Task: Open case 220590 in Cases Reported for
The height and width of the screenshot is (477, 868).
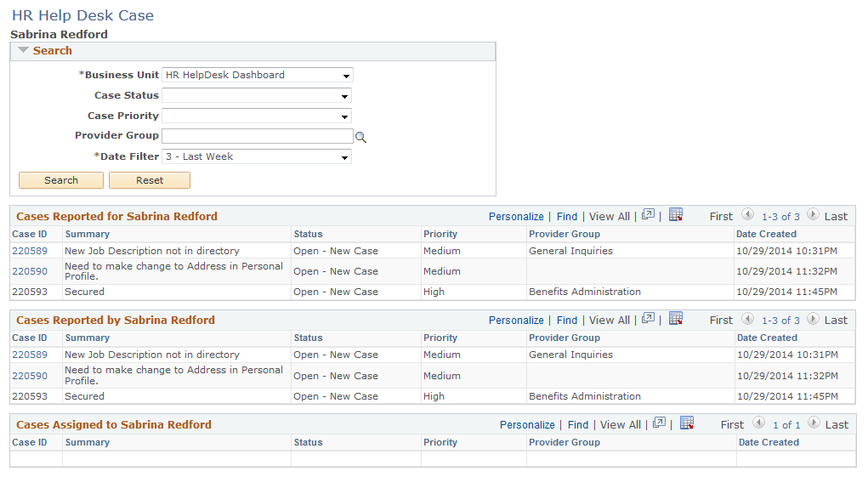Action: [30, 271]
